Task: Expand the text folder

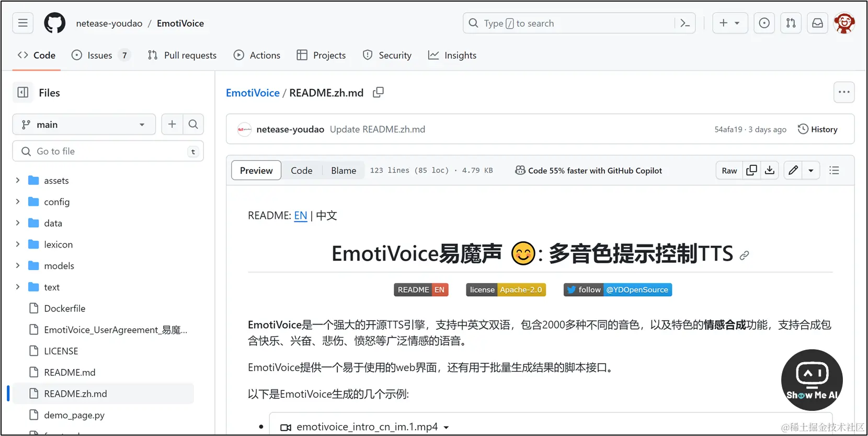Action: pos(18,287)
